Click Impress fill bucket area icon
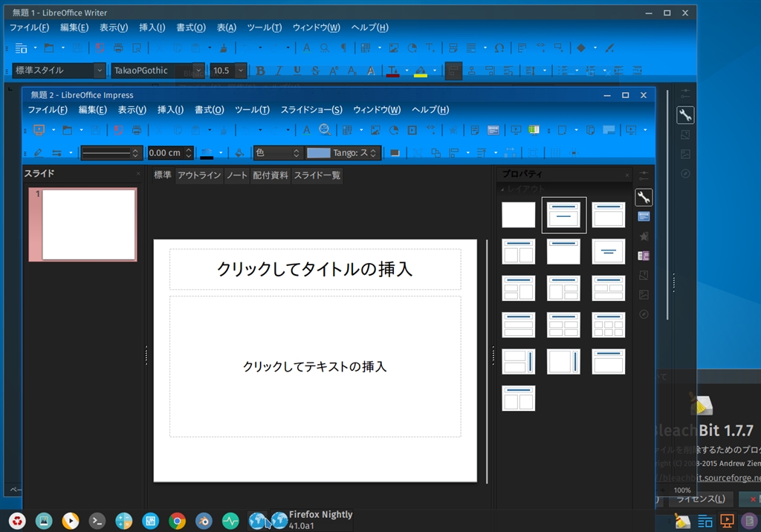 239,153
